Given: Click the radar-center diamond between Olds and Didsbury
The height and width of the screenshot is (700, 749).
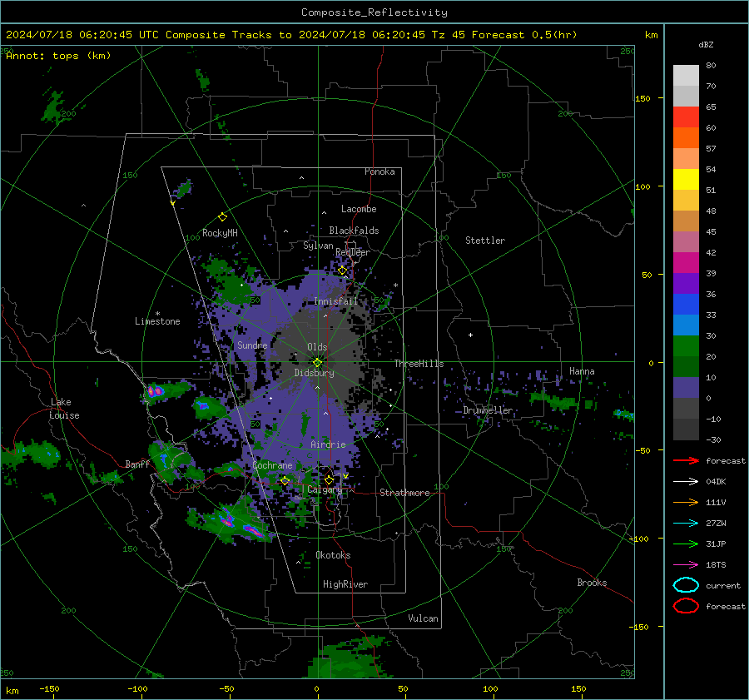Looking at the screenshot, I should pos(317,362).
